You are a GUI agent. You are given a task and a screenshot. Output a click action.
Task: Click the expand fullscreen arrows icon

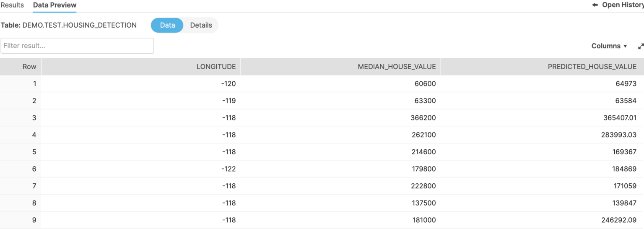click(x=641, y=46)
